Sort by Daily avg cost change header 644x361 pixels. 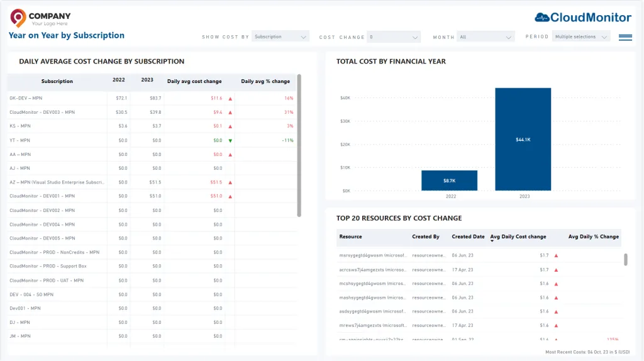(x=194, y=81)
